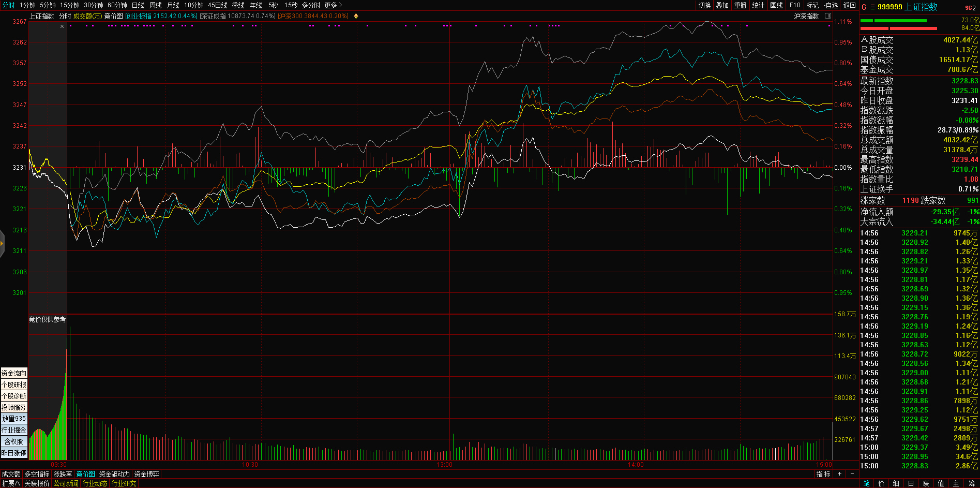Click the green list icon before 999999
Image resolution: width=980 pixels, height=488 pixels.
click(x=872, y=7)
